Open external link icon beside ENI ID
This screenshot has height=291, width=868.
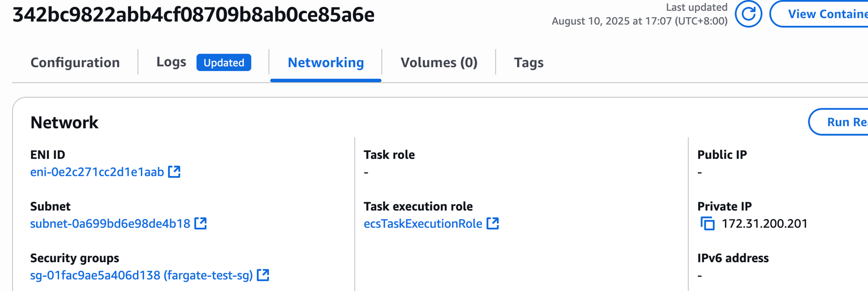(174, 172)
